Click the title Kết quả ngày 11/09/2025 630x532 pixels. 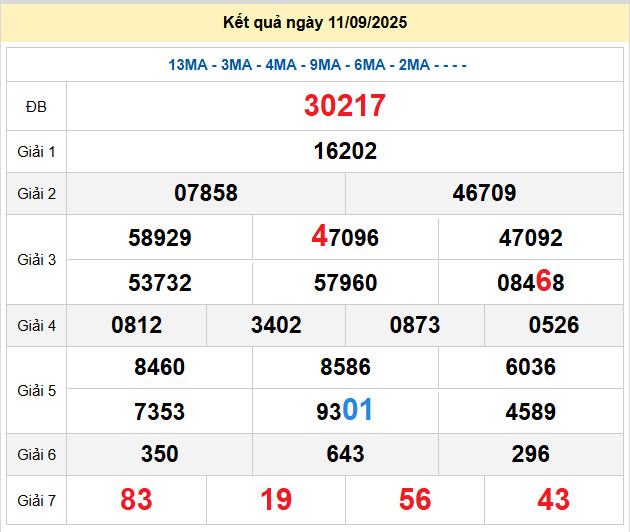(x=315, y=22)
